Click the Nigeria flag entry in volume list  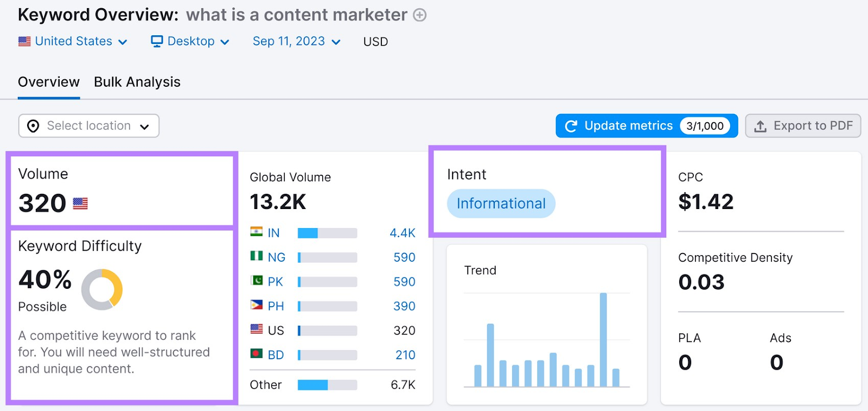point(256,257)
